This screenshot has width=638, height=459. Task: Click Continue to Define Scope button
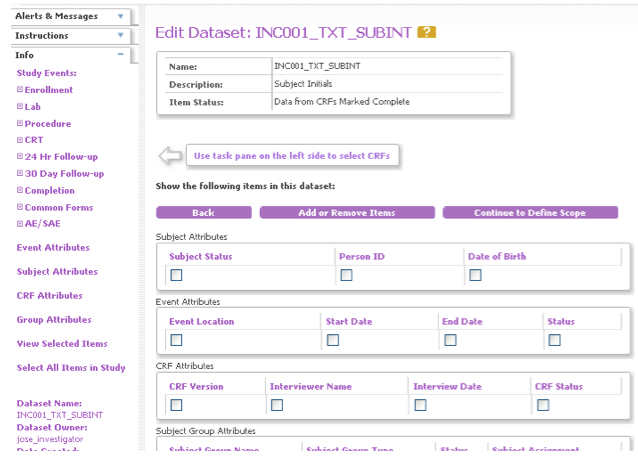tap(529, 213)
